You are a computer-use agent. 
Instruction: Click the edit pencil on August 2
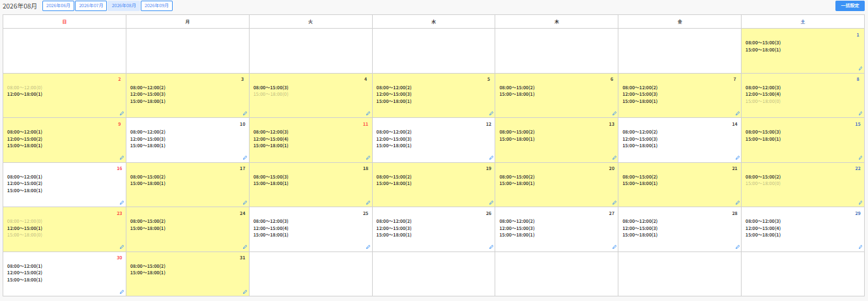[122, 113]
